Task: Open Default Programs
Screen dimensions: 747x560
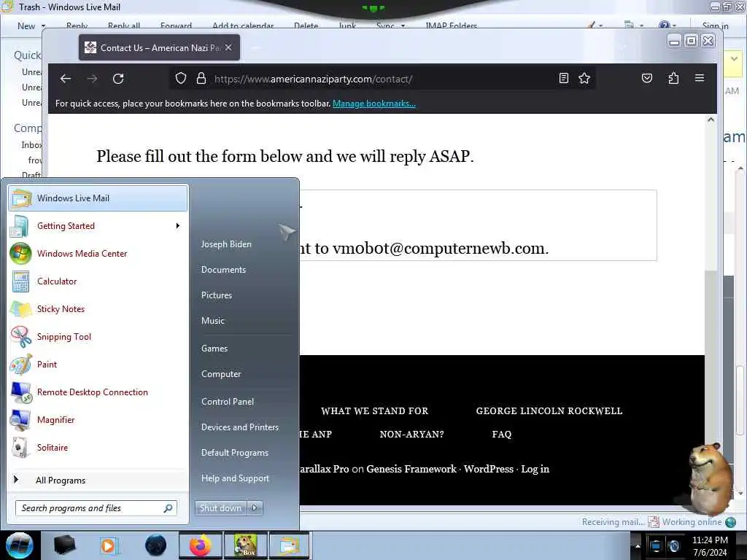Action: [235, 453]
